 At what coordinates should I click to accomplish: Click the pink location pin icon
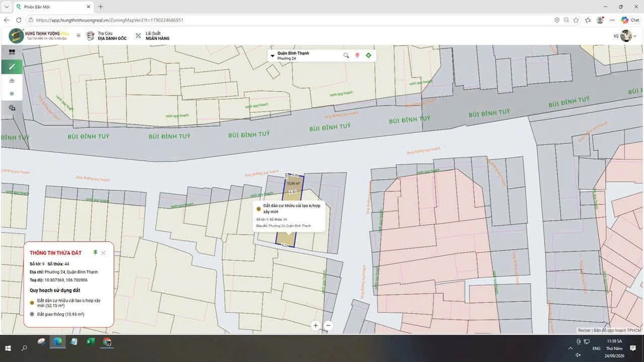[357, 55]
